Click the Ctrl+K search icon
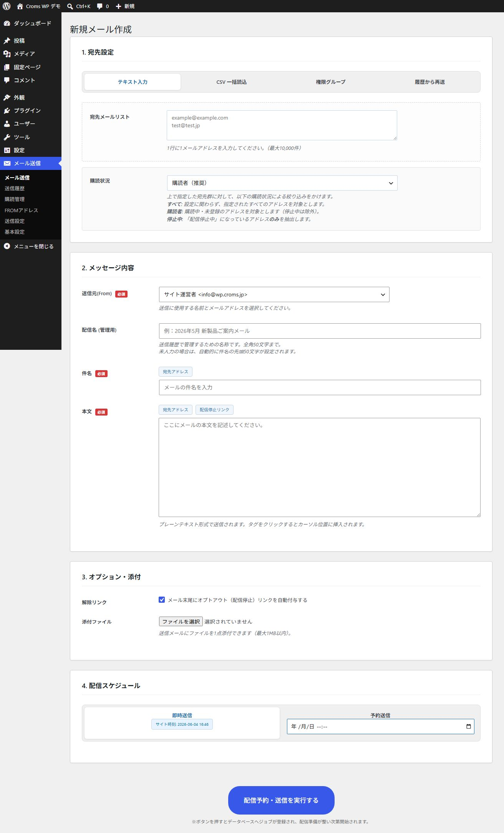Image resolution: width=504 pixels, height=833 pixels. (x=70, y=6)
